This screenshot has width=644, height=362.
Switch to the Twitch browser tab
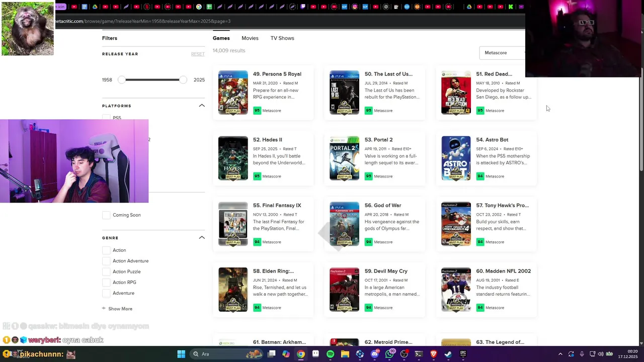303,7
